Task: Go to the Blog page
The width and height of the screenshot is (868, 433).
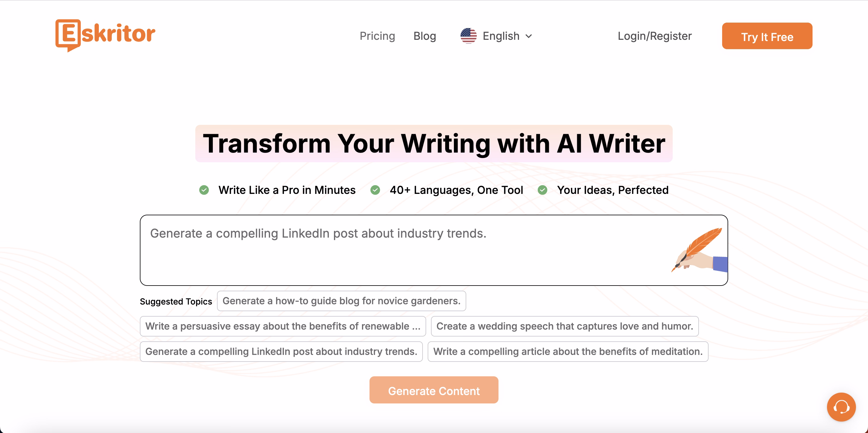Action: click(x=425, y=36)
